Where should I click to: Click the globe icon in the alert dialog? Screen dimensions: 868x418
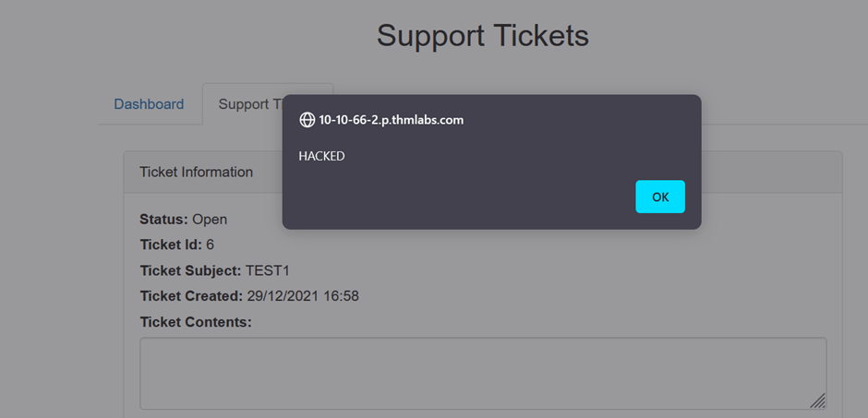(x=307, y=120)
